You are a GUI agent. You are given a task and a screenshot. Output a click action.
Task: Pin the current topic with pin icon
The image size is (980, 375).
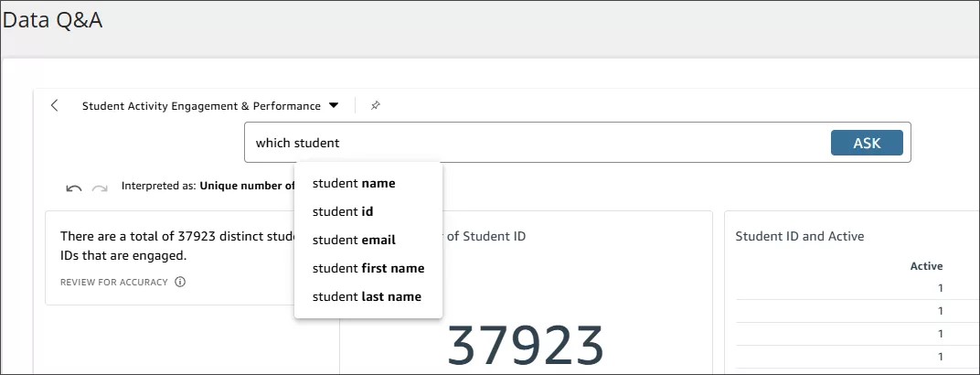375,105
